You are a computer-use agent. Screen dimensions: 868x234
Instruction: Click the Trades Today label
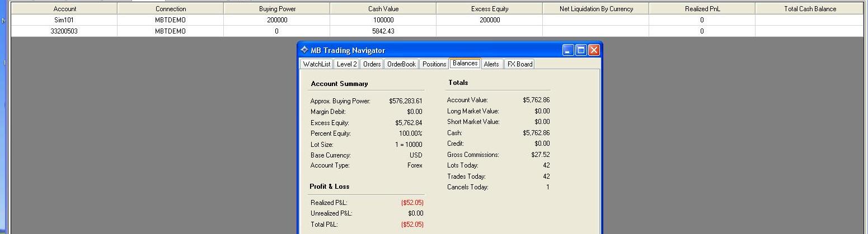click(x=466, y=176)
